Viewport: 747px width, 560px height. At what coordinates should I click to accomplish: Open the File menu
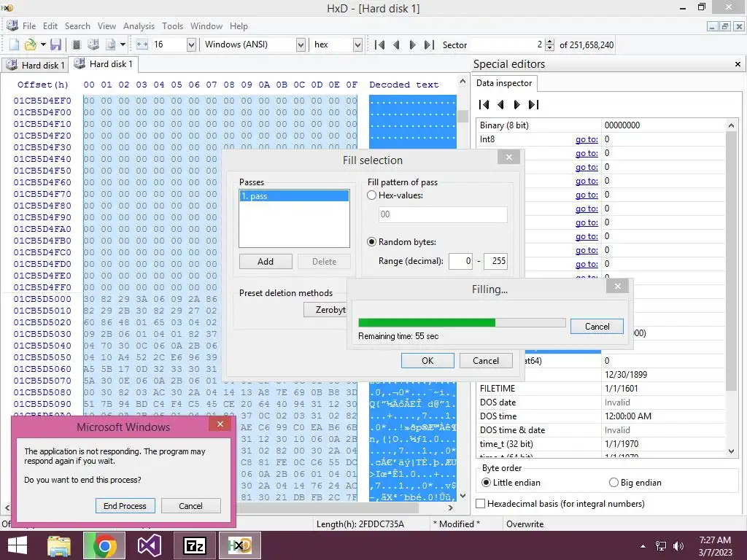coord(29,26)
